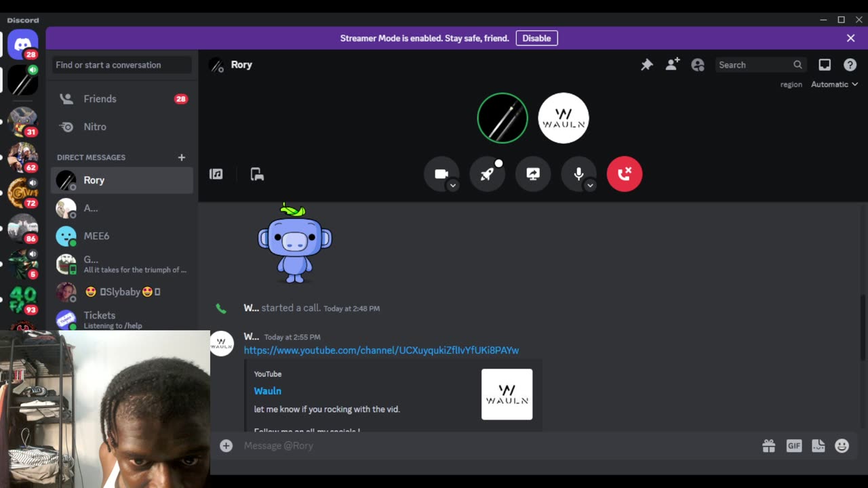Open Nitro tab

122,127
